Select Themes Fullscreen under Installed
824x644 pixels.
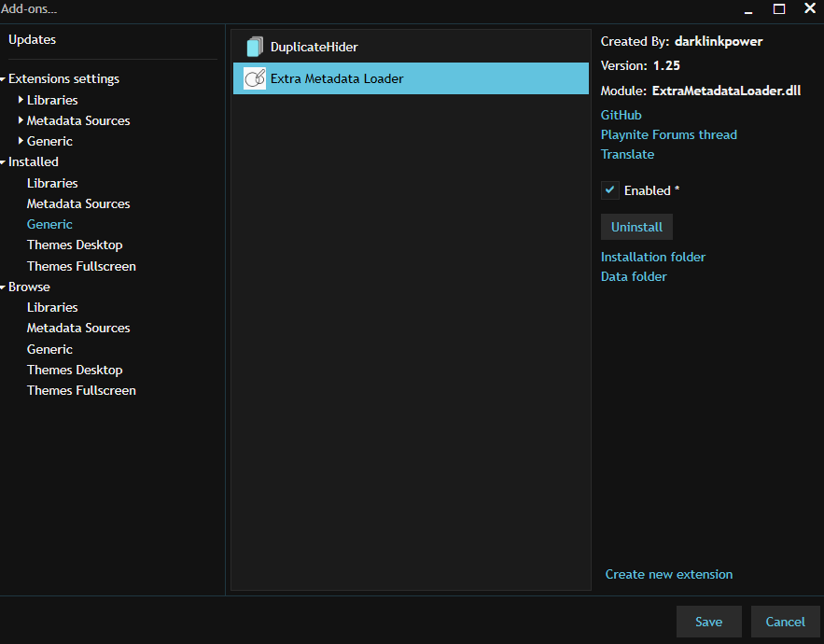coord(81,266)
